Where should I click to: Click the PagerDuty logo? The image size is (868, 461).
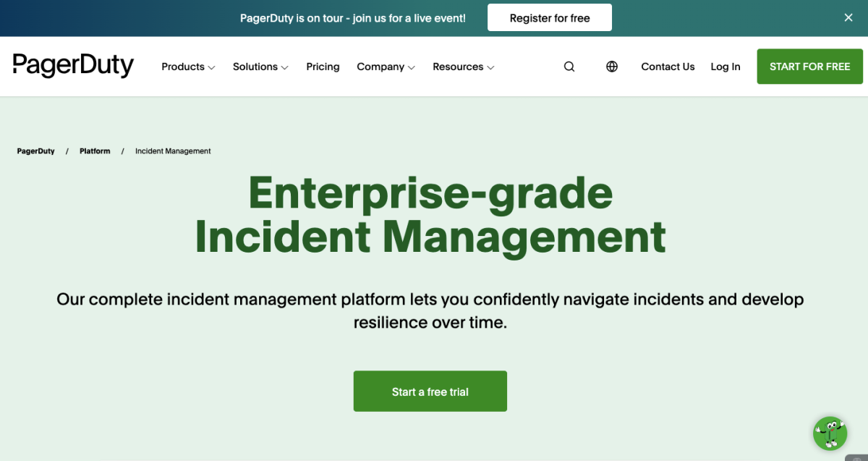tap(73, 66)
